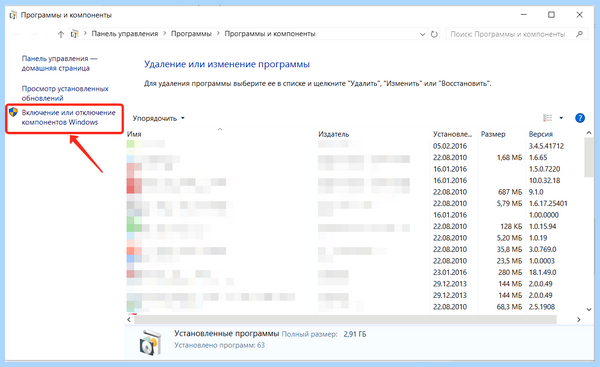The height and width of the screenshot is (367, 600).
Task: Refresh the Programs and Features window
Action: [x=434, y=34]
